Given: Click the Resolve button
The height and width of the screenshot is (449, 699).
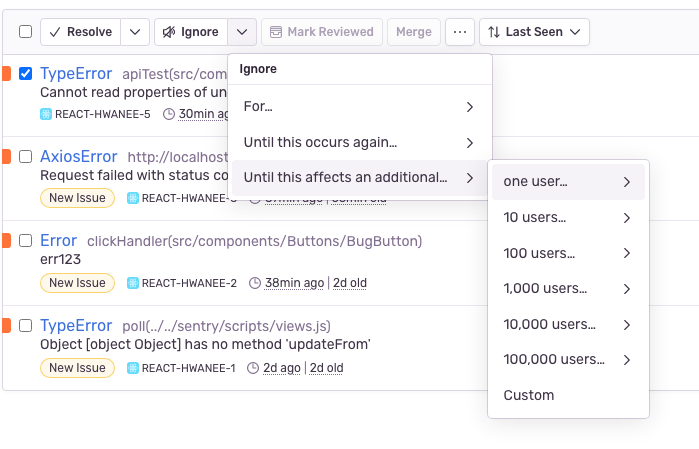Looking at the screenshot, I should pyautogui.click(x=80, y=32).
